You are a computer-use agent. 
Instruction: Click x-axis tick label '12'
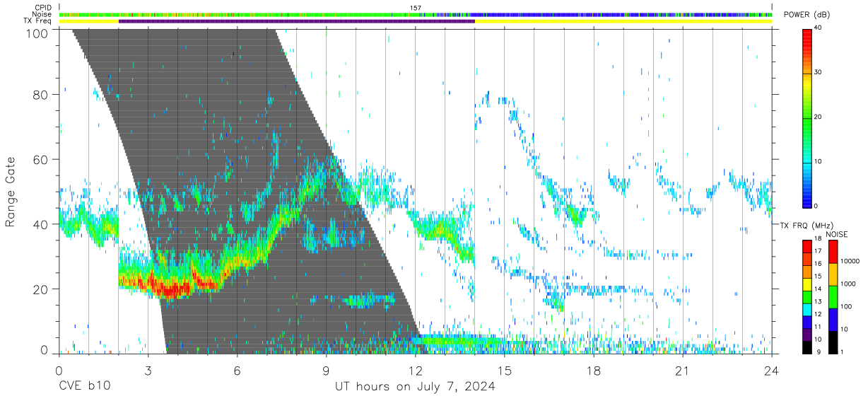click(415, 370)
